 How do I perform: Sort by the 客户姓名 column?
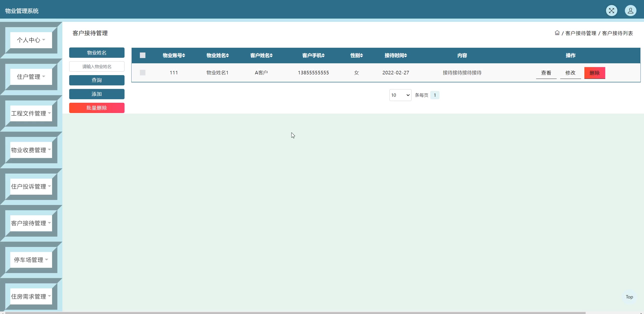[x=271, y=56]
